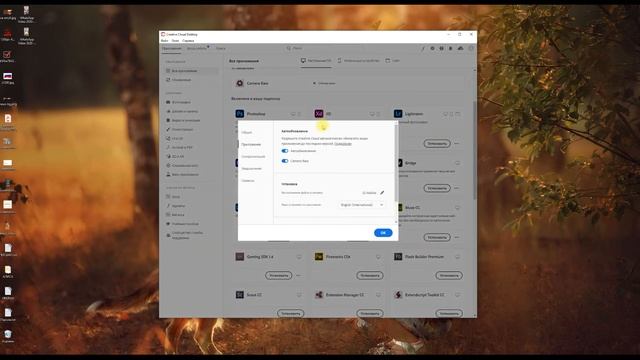This screenshot has width=640, height=360.
Task: Click desktop-device icon beside Flash Builder Premium
Action: click(x=457, y=257)
